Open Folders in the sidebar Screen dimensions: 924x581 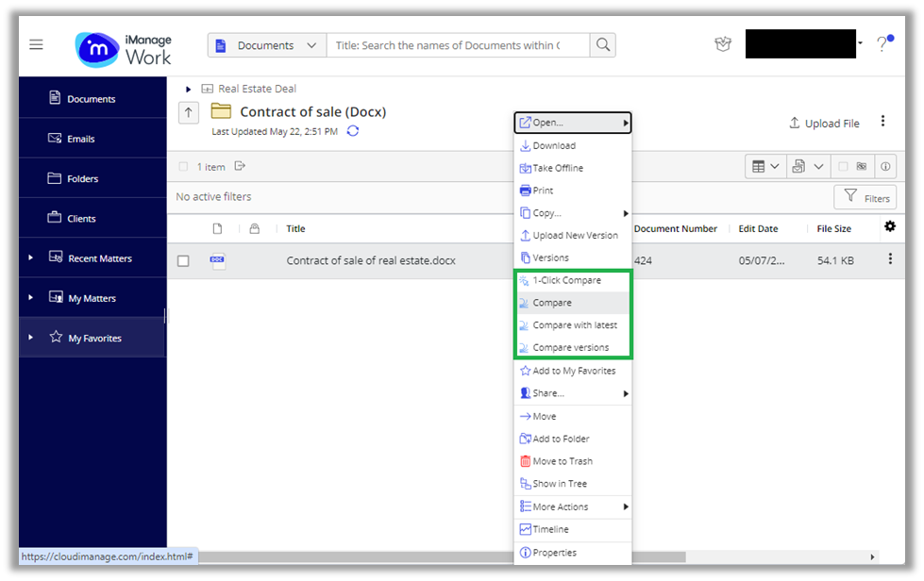click(92, 178)
